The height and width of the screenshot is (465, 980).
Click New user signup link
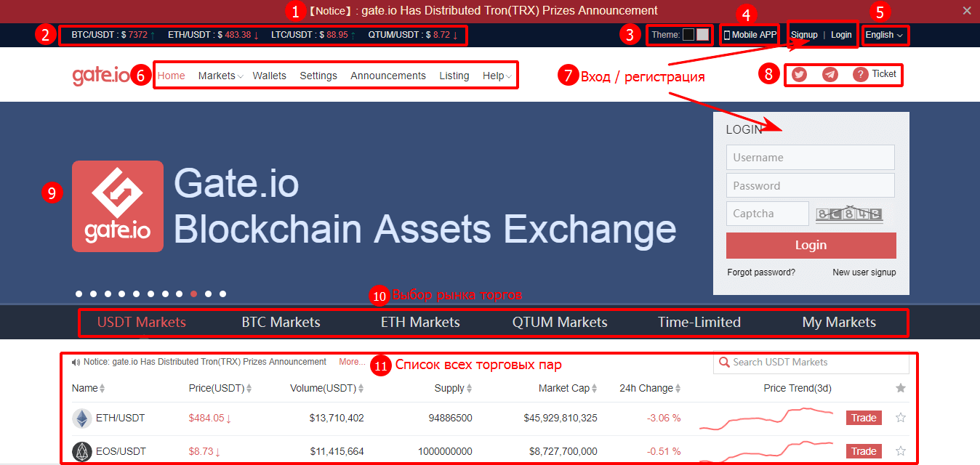tap(864, 272)
